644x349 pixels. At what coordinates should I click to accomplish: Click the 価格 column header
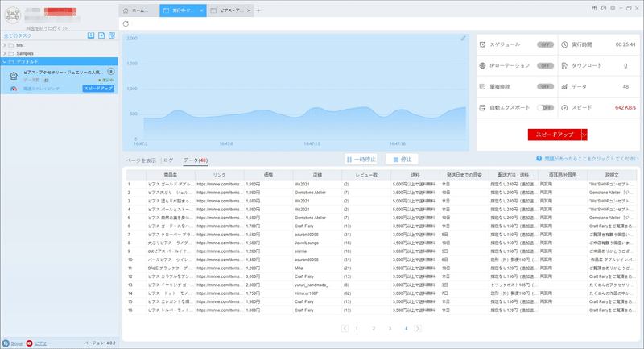coord(269,175)
